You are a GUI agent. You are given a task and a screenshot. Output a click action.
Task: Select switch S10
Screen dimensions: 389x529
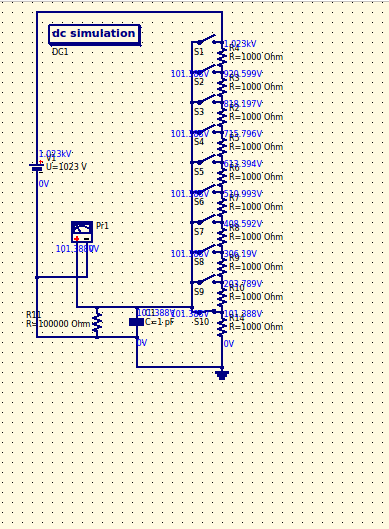[x=206, y=311]
